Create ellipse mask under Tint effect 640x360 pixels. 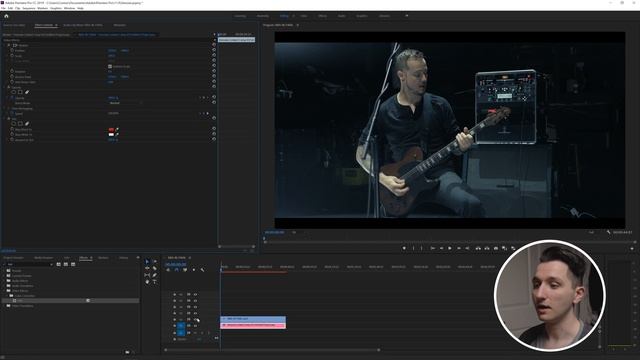click(13, 124)
